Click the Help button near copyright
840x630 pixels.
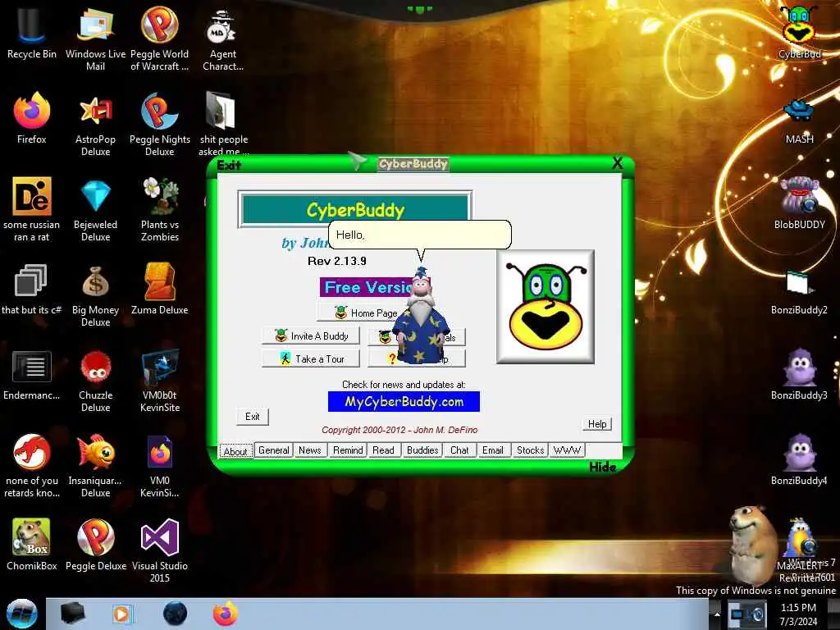(x=597, y=424)
